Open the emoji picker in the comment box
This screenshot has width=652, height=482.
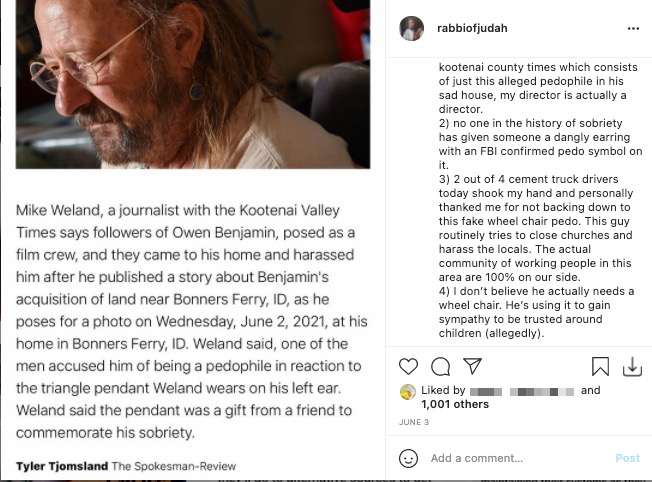click(408, 458)
